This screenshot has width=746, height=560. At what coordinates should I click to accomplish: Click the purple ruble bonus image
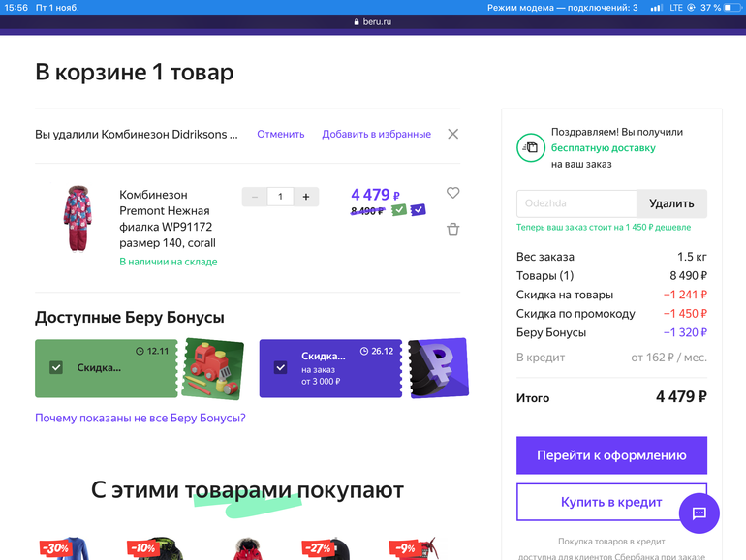pyautogui.click(x=438, y=368)
